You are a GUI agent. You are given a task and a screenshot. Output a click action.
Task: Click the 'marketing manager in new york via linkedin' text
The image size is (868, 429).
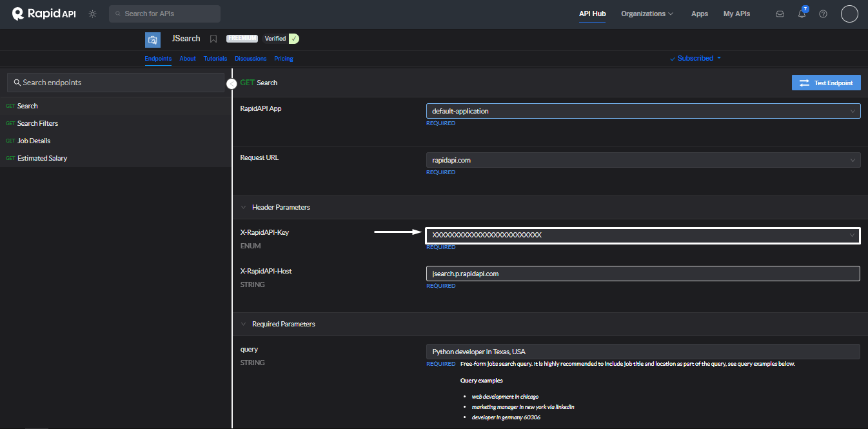click(x=523, y=407)
